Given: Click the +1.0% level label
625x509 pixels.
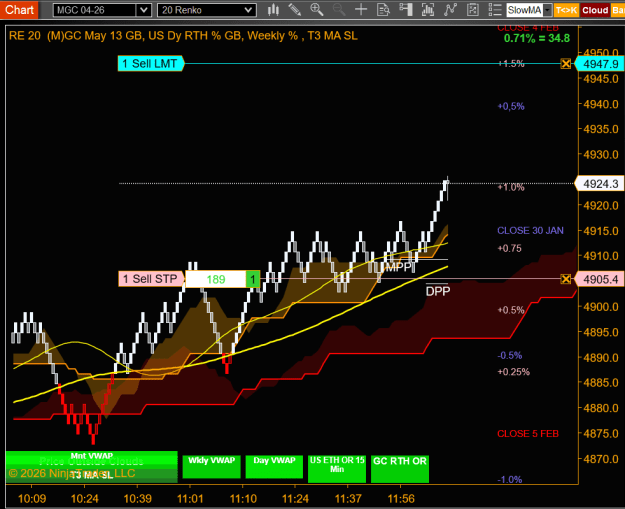Looking at the screenshot, I should tap(511, 187).
